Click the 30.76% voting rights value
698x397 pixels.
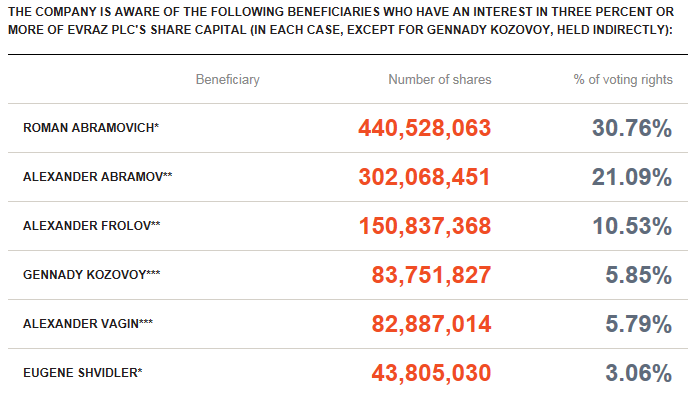click(x=632, y=128)
